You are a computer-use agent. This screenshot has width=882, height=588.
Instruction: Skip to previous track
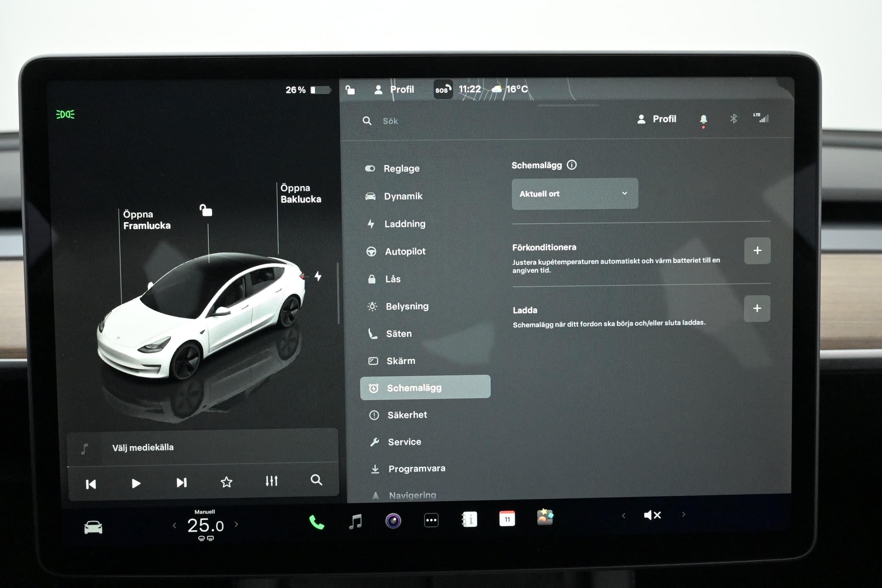(91, 484)
